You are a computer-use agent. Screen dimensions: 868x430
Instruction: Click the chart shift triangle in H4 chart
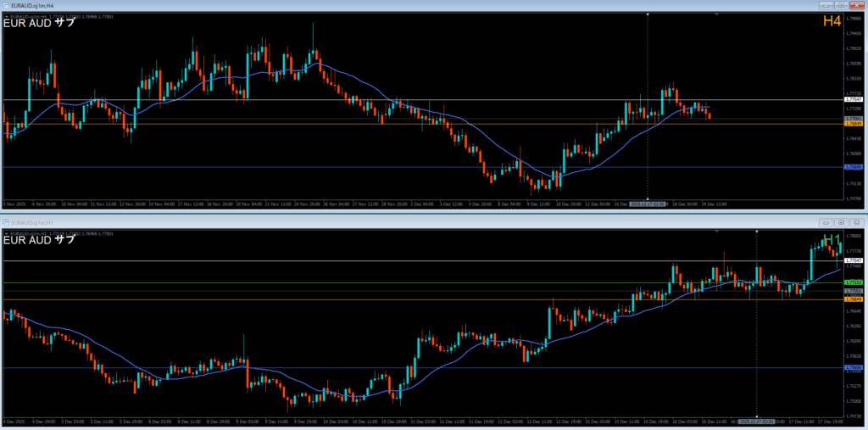tap(717, 14)
